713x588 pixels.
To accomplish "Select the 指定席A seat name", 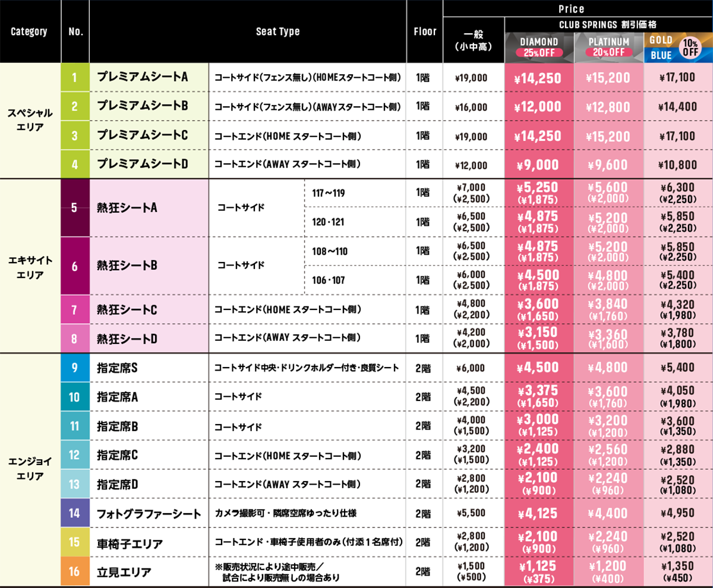I will pos(117,397).
